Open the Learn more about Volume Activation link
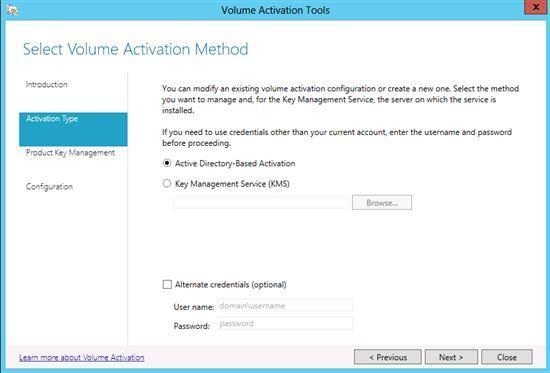The image size is (550, 373). tap(82, 357)
